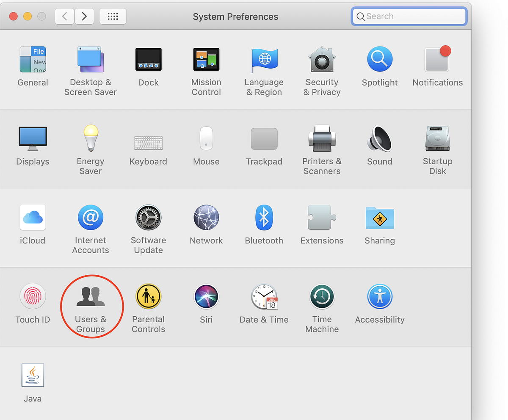Image resolution: width=508 pixels, height=420 pixels.
Task: Click the forward navigation arrow
Action: 84,17
